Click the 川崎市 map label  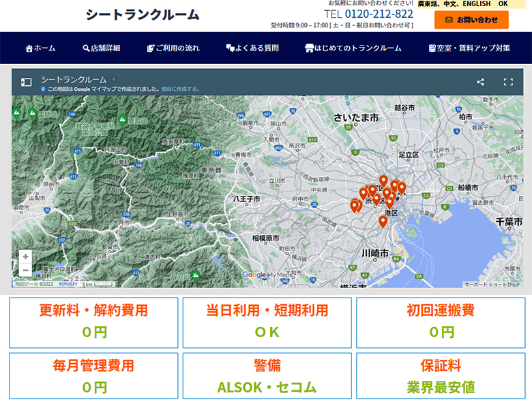pos(375,253)
